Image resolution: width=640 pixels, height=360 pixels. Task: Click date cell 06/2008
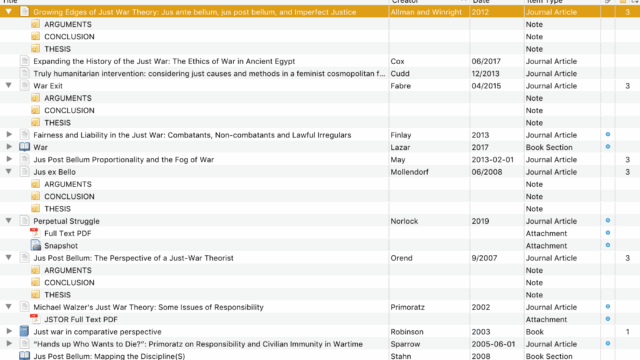486,172
